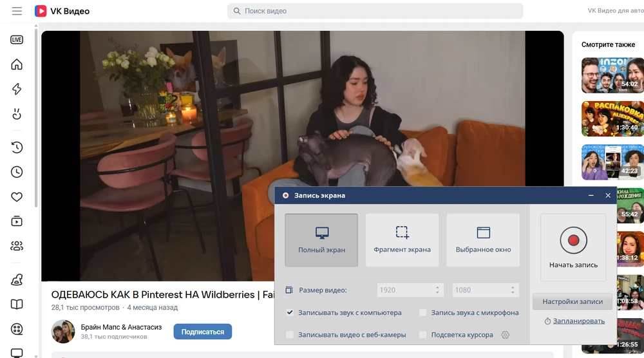Open liked videos heart icon
Screen dimensions: 644x358
point(17,197)
